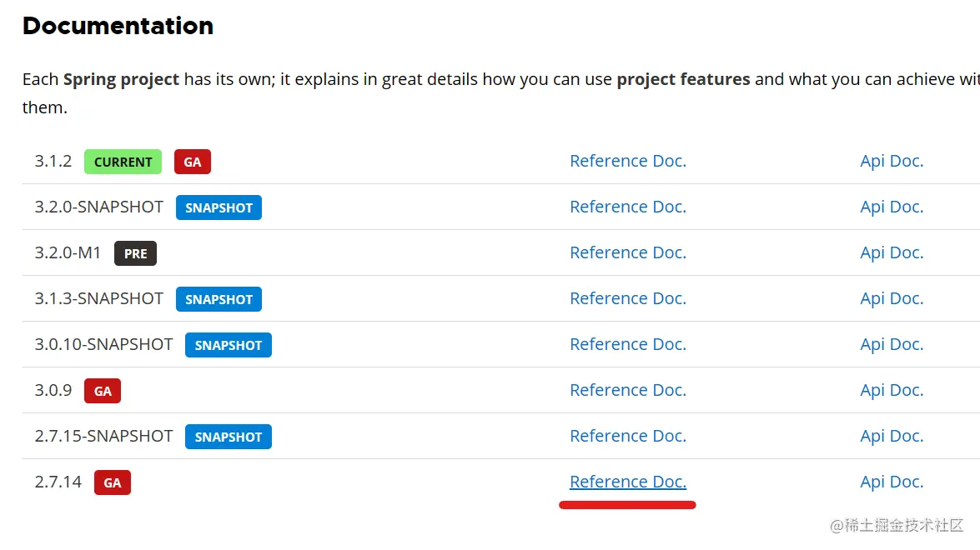Open Api Doc. for version 3.1.2
980x550 pixels.
pyautogui.click(x=892, y=161)
